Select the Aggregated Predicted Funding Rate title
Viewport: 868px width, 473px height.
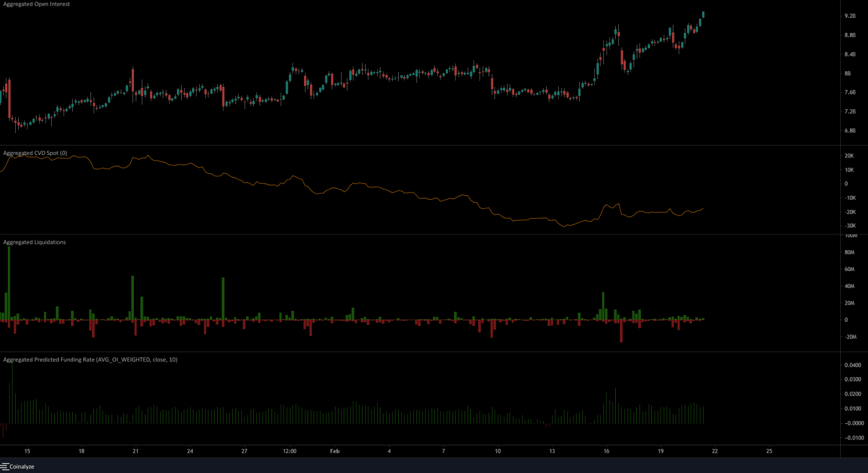coord(90,360)
